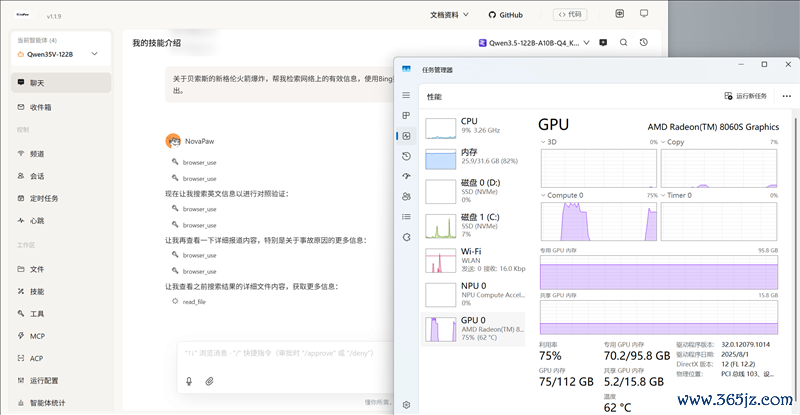Open the GitHub link in top bar
This screenshot has height=415, width=800.
coord(505,15)
